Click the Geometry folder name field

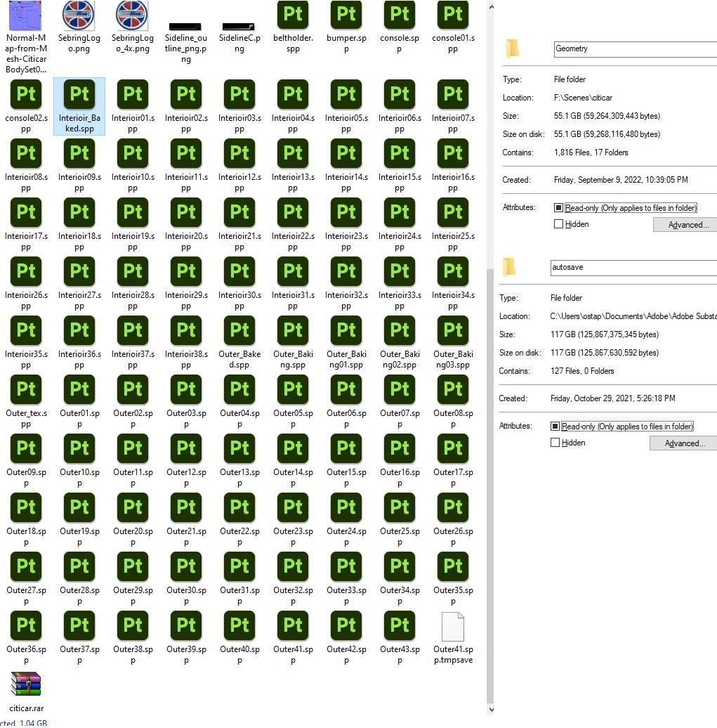[x=636, y=48]
